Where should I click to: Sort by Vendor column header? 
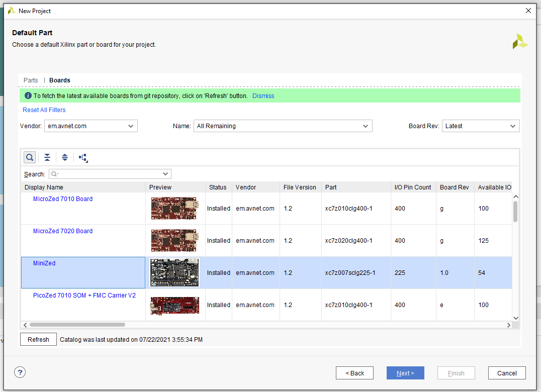pyautogui.click(x=255, y=187)
